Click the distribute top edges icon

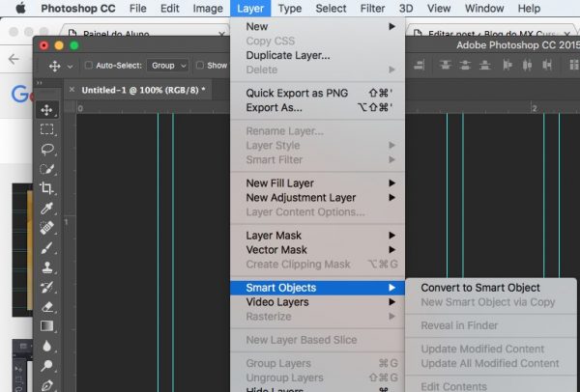click(446, 66)
